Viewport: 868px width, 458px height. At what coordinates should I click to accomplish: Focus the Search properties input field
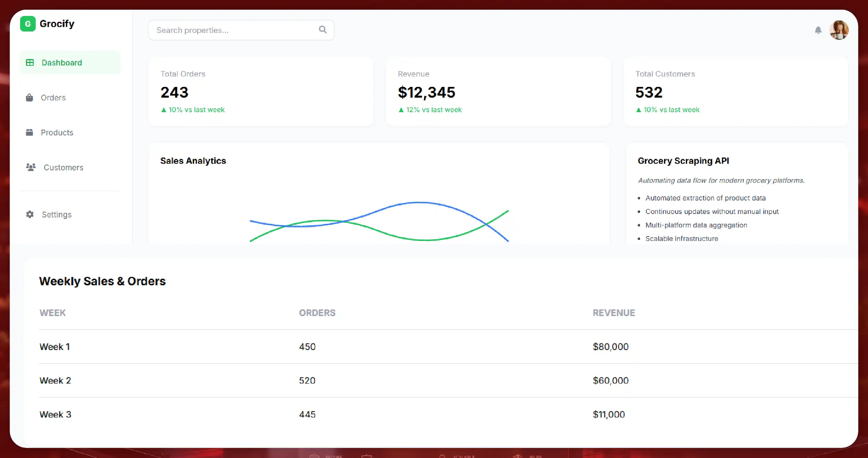pos(241,30)
